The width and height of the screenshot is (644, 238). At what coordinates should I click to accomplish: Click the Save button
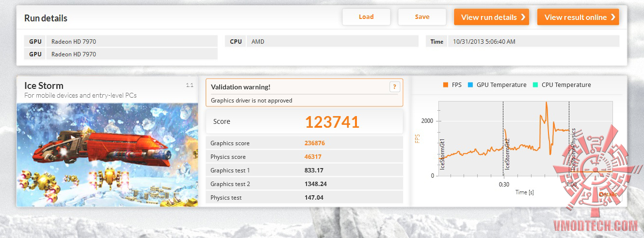pos(422,17)
